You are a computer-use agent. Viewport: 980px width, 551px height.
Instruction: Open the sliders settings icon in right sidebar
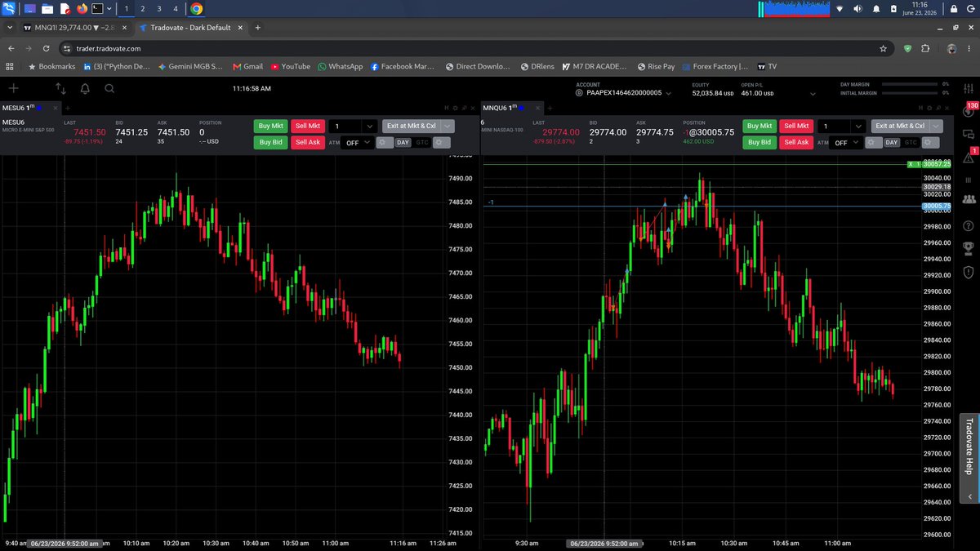click(x=969, y=89)
